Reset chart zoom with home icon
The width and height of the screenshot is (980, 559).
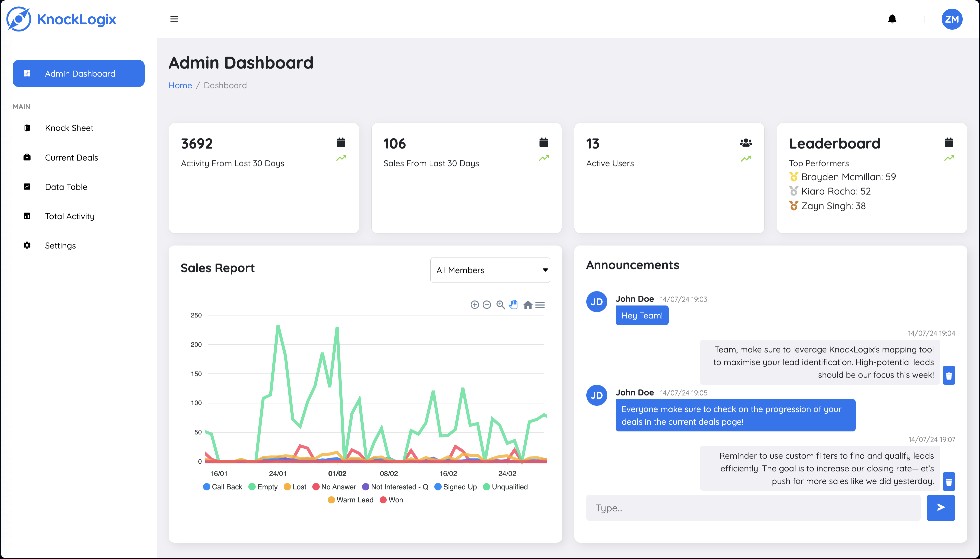click(528, 305)
